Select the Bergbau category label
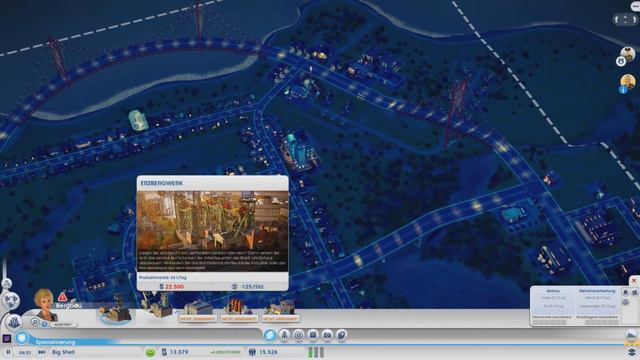The height and width of the screenshot is (360, 640). pos(69,305)
